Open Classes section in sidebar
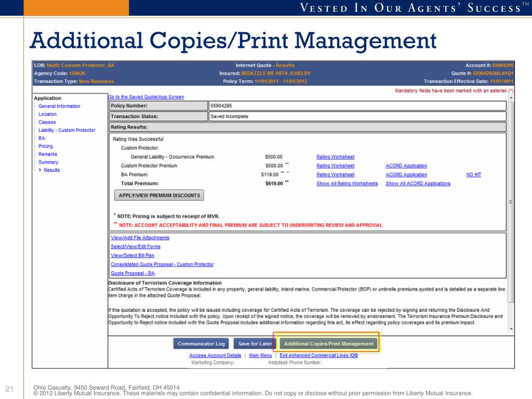 tap(47, 122)
